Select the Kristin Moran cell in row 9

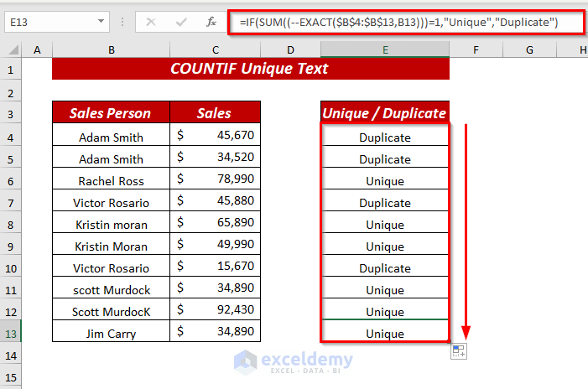[x=111, y=244]
